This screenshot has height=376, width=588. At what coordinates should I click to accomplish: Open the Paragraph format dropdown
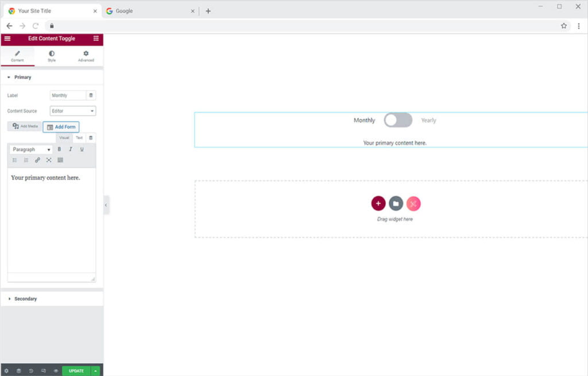(32, 149)
